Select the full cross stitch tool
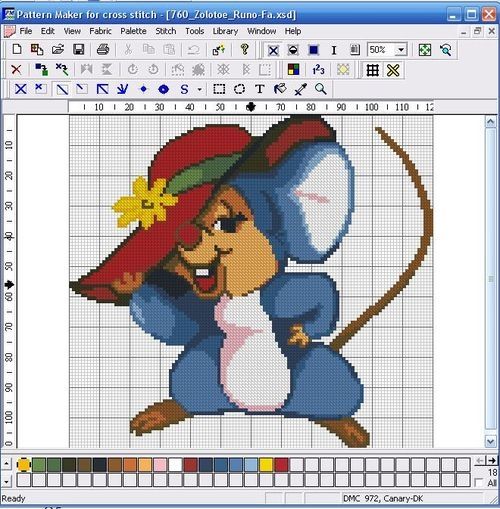The height and width of the screenshot is (509, 500). [21, 89]
